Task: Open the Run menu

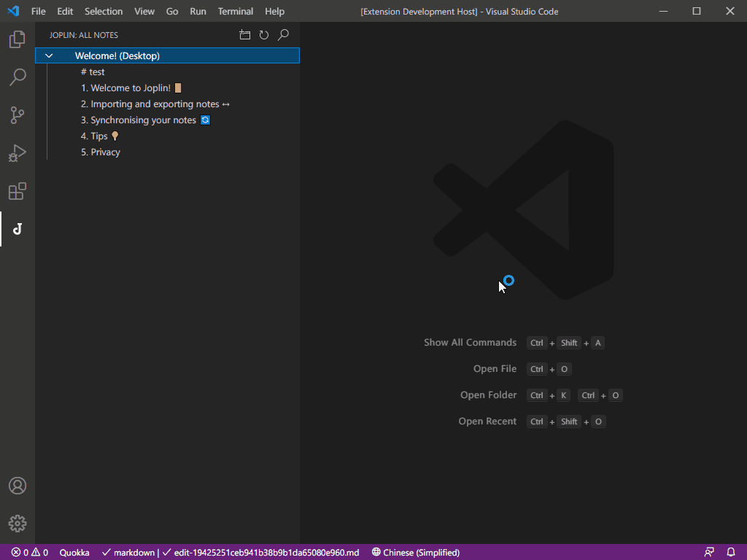Action: click(198, 12)
